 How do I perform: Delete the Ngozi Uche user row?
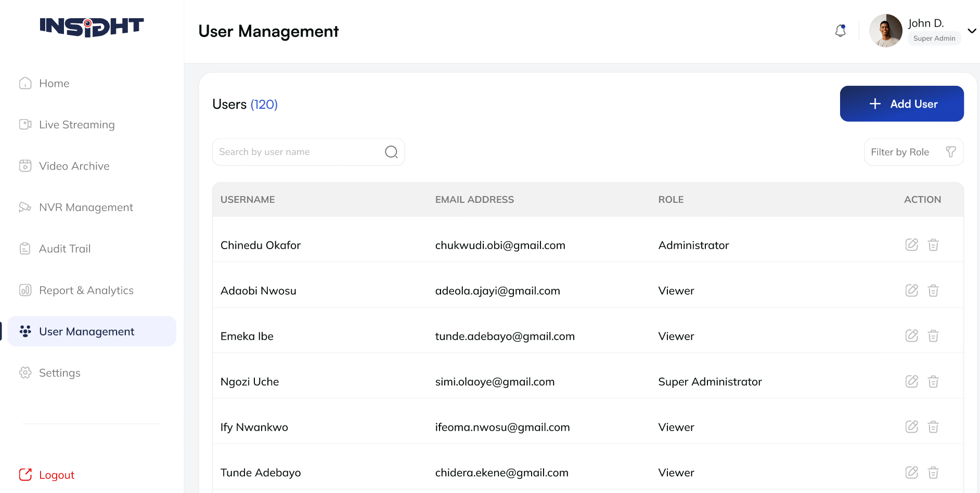[933, 382]
